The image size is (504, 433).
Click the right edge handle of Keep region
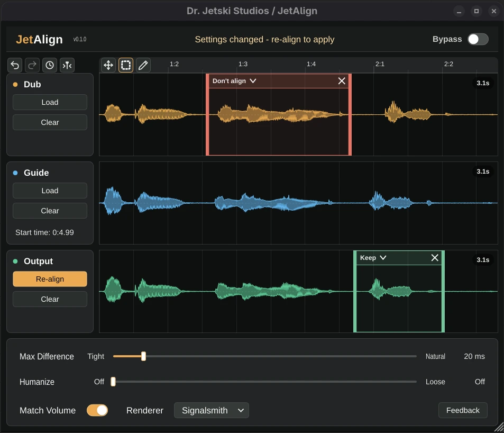443,292
